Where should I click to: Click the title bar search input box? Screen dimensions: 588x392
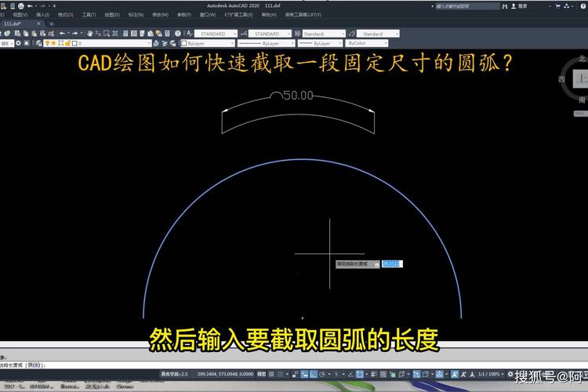(467, 6)
